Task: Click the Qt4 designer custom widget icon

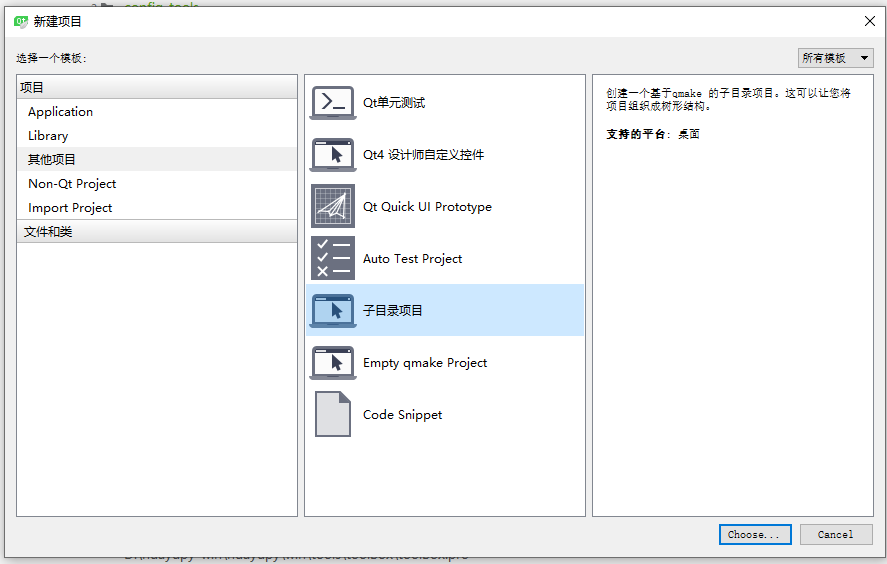Action: (333, 154)
